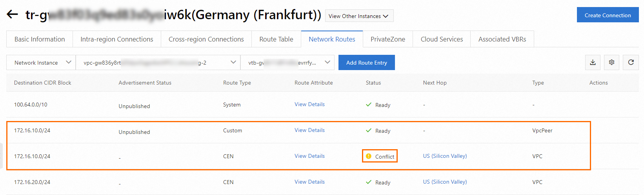
Task: Open the vtb-gv route table selector
Action: (x=287, y=63)
